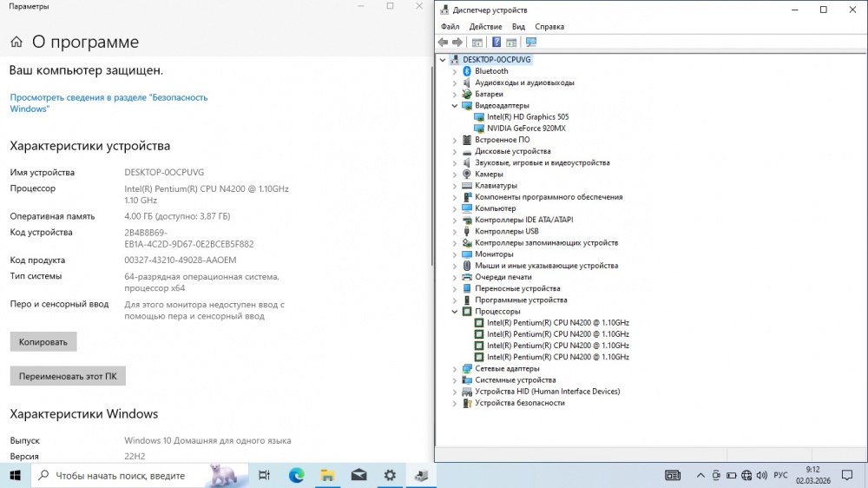This screenshot has width=868, height=488.
Task: Open the Вид menu
Action: [x=518, y=27]
